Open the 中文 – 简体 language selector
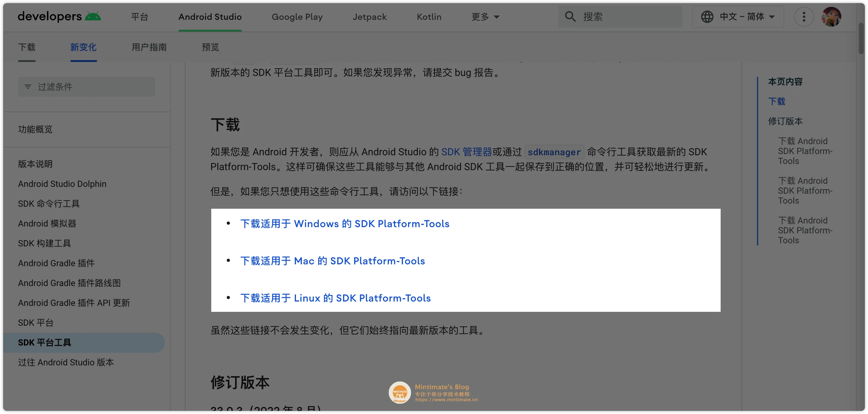The image size is (868, 414). pyautogui.click(x=738, y=16)
